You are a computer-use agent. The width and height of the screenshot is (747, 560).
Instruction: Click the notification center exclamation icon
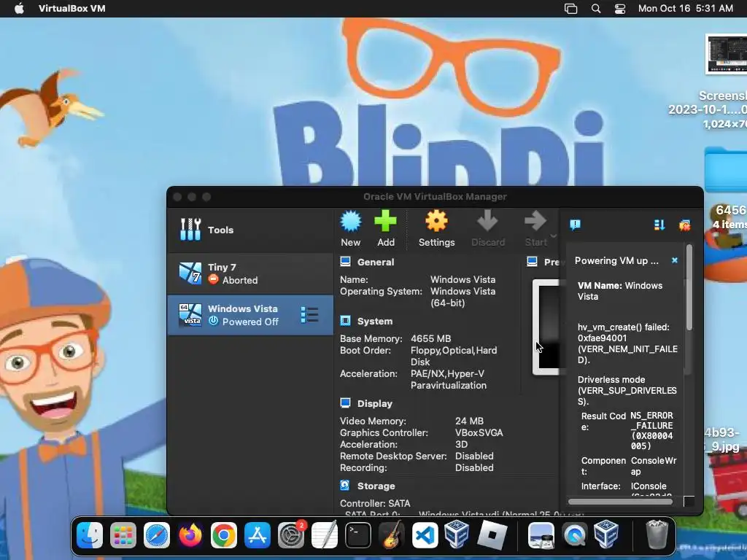pos(575,225)
